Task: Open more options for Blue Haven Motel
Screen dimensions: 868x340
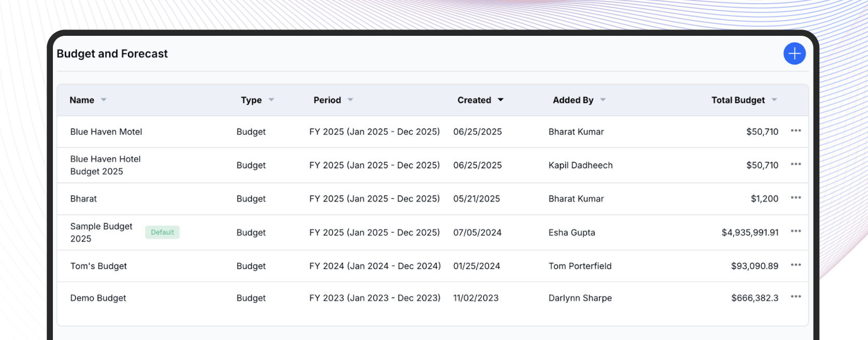Action: tap(795, 131)
